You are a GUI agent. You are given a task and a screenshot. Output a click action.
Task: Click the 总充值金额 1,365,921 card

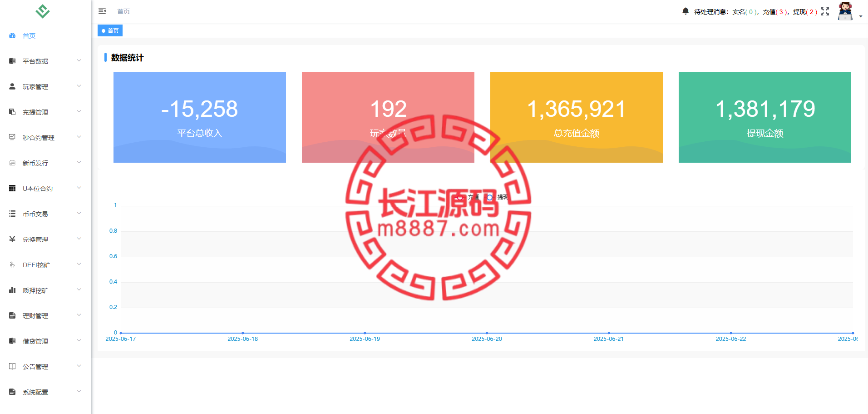tap(577, 117)
